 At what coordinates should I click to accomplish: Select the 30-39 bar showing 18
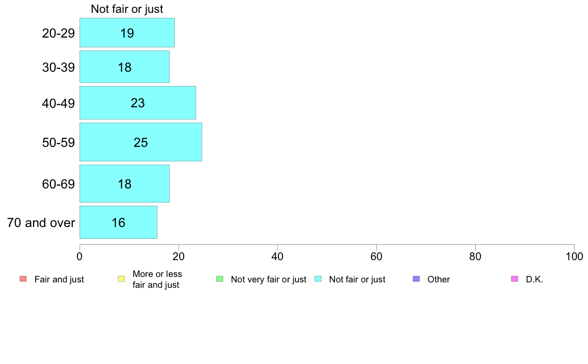[x=125, y=67]
